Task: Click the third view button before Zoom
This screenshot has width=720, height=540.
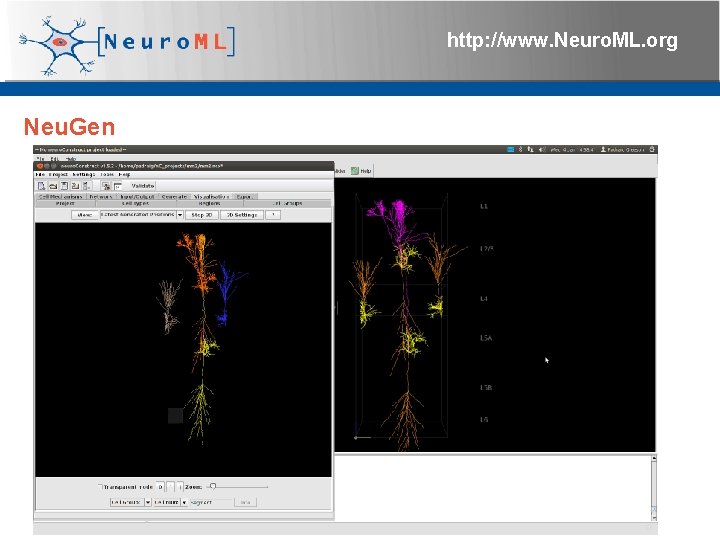Action: pyautogui.click(x=180, y=487)
